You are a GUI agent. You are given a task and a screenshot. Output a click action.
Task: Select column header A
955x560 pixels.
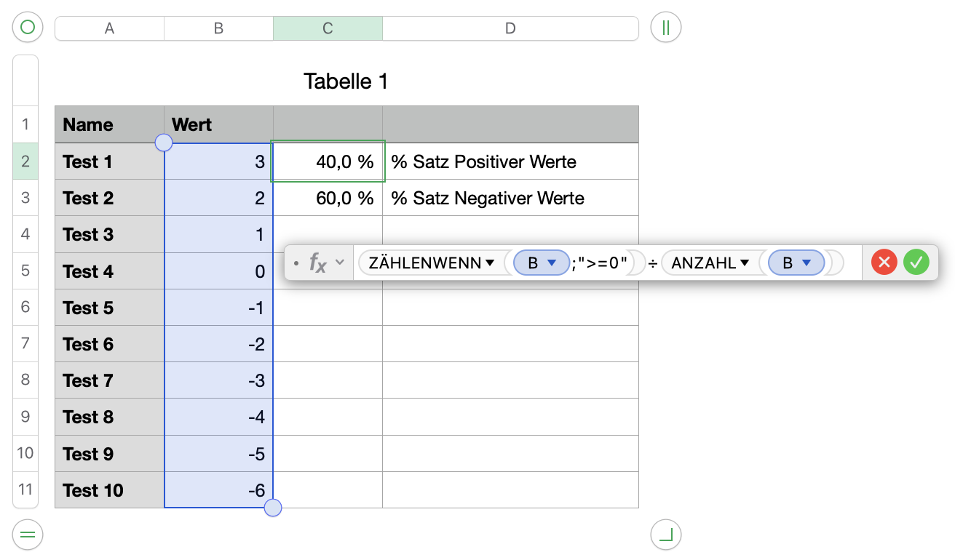tap(110, 28)
